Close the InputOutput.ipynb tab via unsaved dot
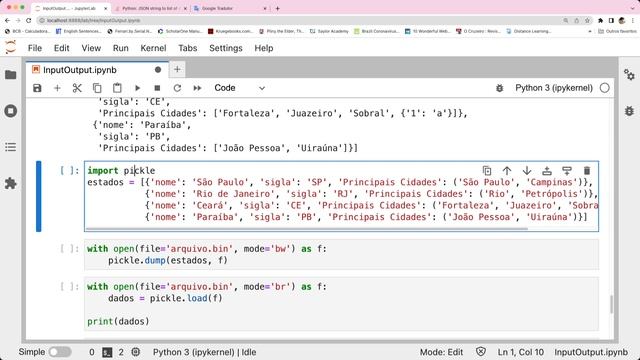640x360 pixels. pos(158,70)
